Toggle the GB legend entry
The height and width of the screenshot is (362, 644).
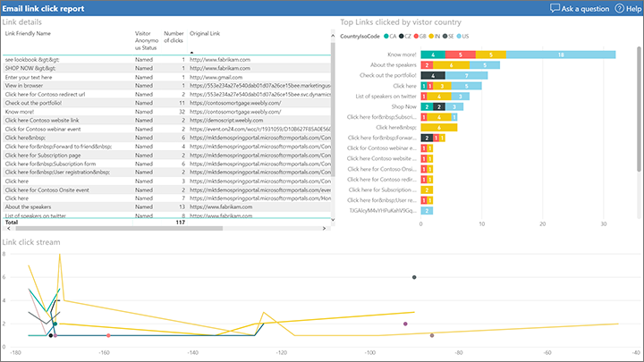419,36
